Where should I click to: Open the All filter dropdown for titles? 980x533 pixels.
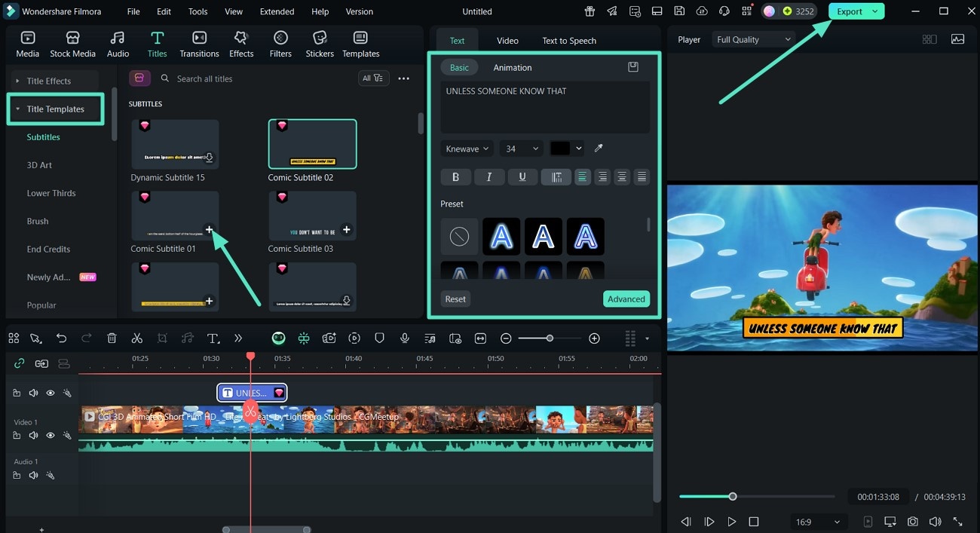(x=372, y=78)
